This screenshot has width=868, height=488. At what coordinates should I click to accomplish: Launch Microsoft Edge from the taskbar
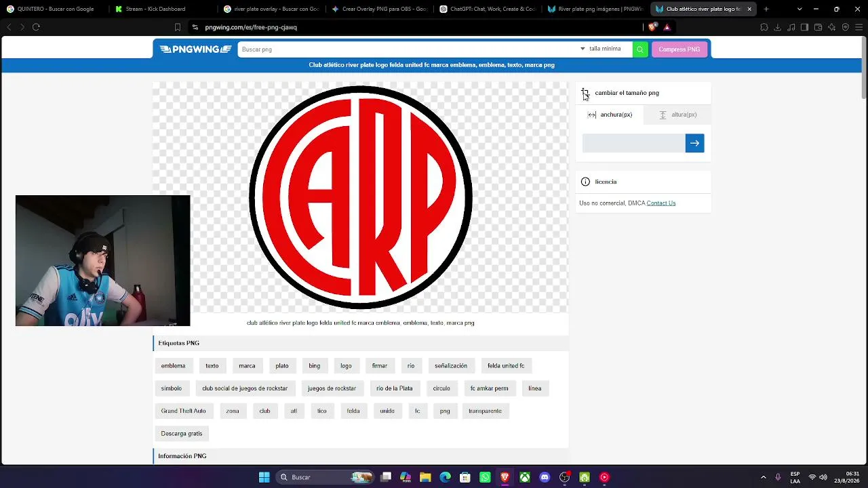[x=445, y=477]
